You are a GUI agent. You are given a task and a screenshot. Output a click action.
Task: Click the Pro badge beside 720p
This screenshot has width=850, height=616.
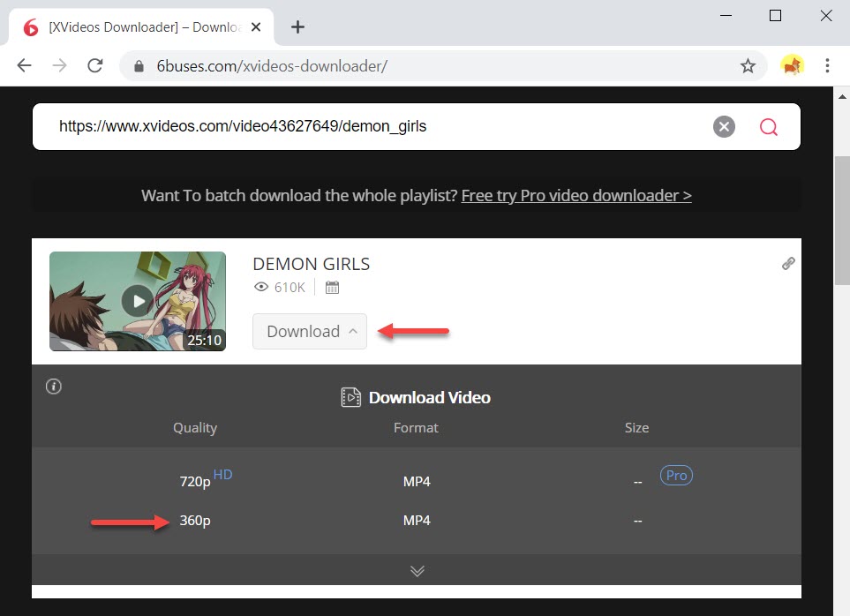point(676,475)
